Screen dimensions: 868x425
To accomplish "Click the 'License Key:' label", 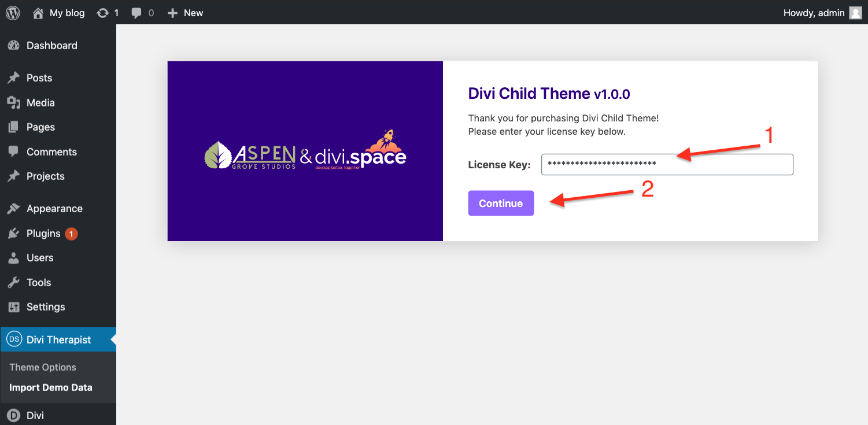I will (x=499, y=165).
